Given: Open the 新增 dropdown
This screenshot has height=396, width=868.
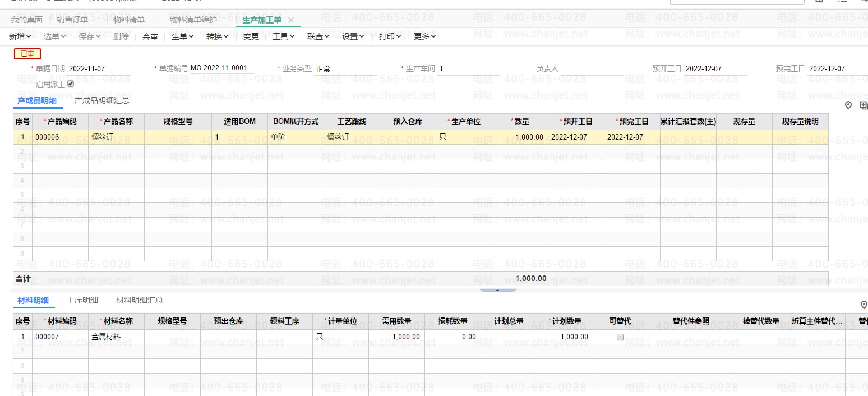Looking at the screenshot, I should 20,36.
